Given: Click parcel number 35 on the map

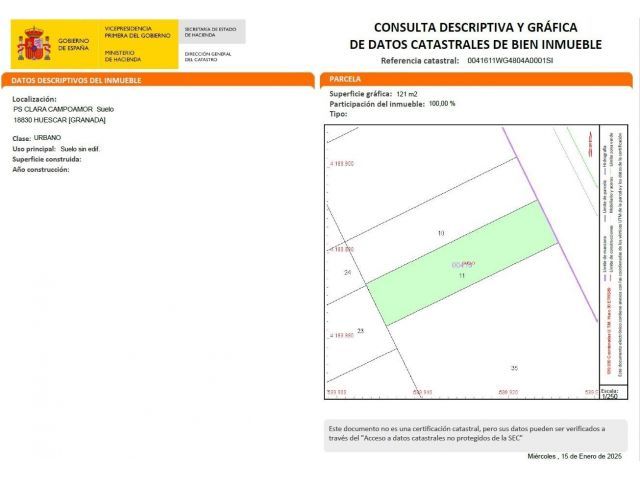Looking at the screenshot, I should pos(514,368).
